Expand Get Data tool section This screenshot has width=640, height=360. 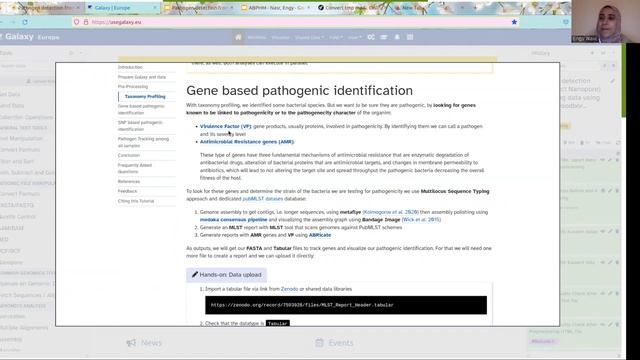tap(10, 94)
